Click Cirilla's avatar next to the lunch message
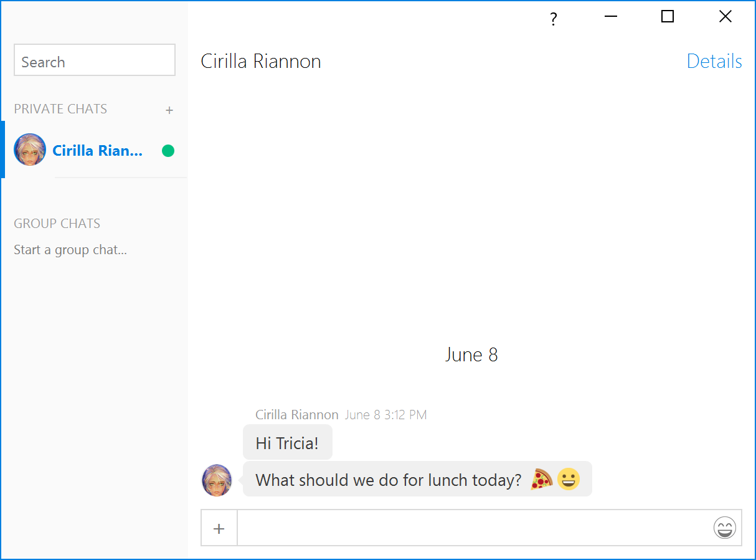Viewport: 756px width, 560px height. 217,480
